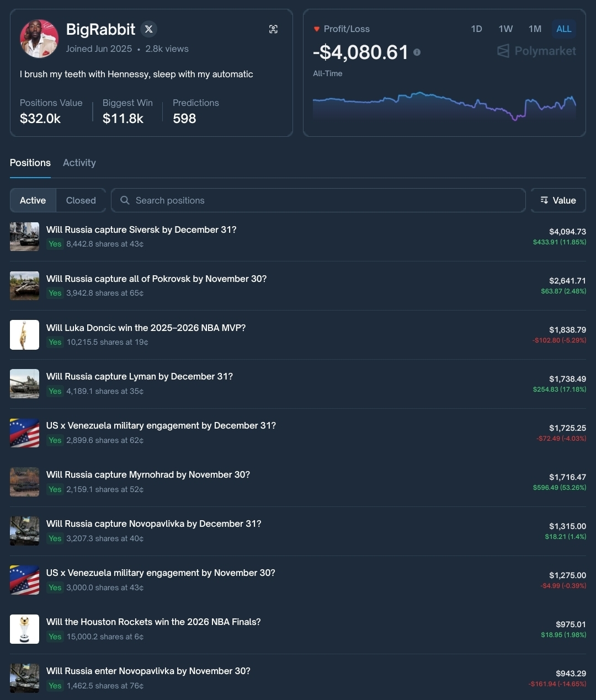Open the Value sort dropdown
The width and height of the screenshot is (596, 700).
558,200
